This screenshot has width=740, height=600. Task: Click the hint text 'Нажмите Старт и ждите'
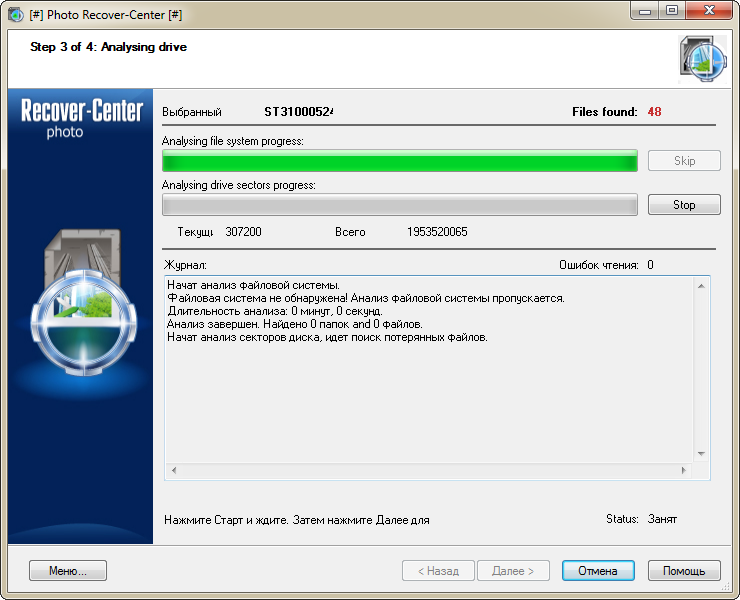[x=226, y=520]
